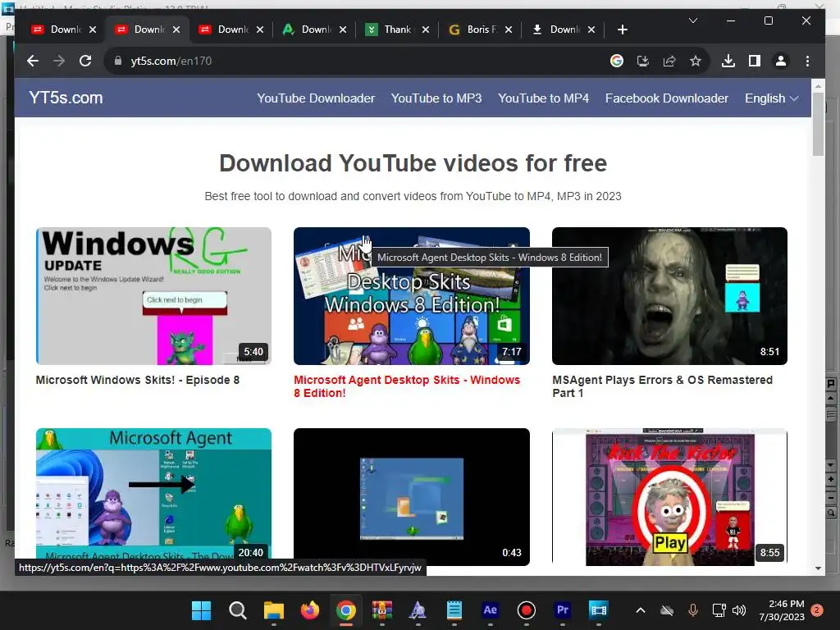Open the tab search chevron
This screenshot has width=840, height=630.
pos(692,21)
